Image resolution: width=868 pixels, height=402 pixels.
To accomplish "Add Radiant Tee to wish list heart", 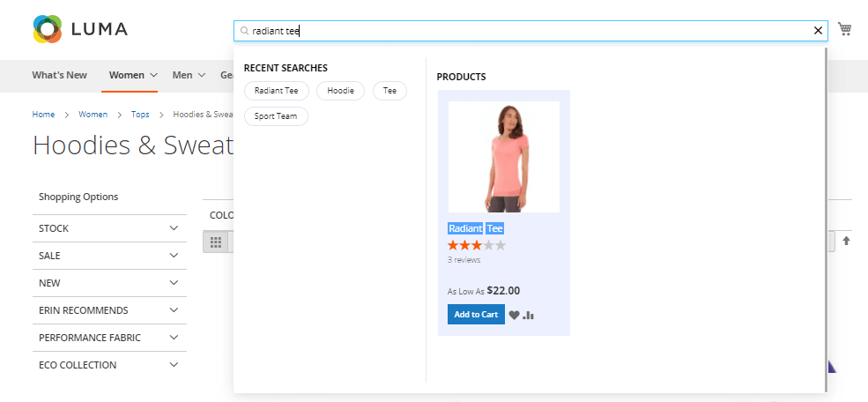I will [515, 315].
